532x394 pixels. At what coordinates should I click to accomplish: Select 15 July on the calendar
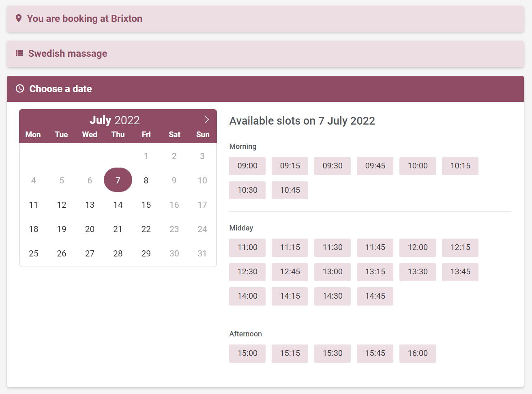pos(146,205)
